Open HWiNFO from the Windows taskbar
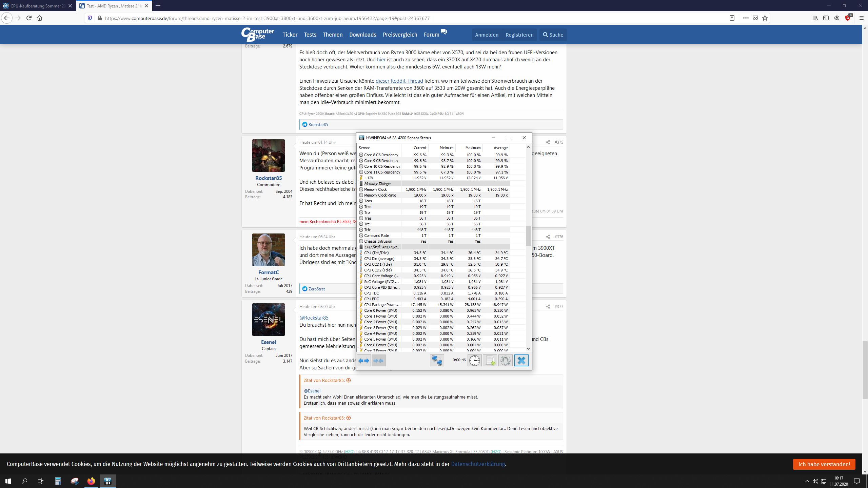 [108, 481]
